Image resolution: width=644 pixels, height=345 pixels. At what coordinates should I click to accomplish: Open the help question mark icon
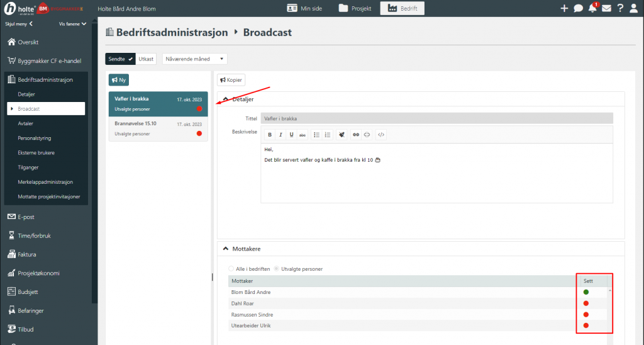click(x=620, y=8)
